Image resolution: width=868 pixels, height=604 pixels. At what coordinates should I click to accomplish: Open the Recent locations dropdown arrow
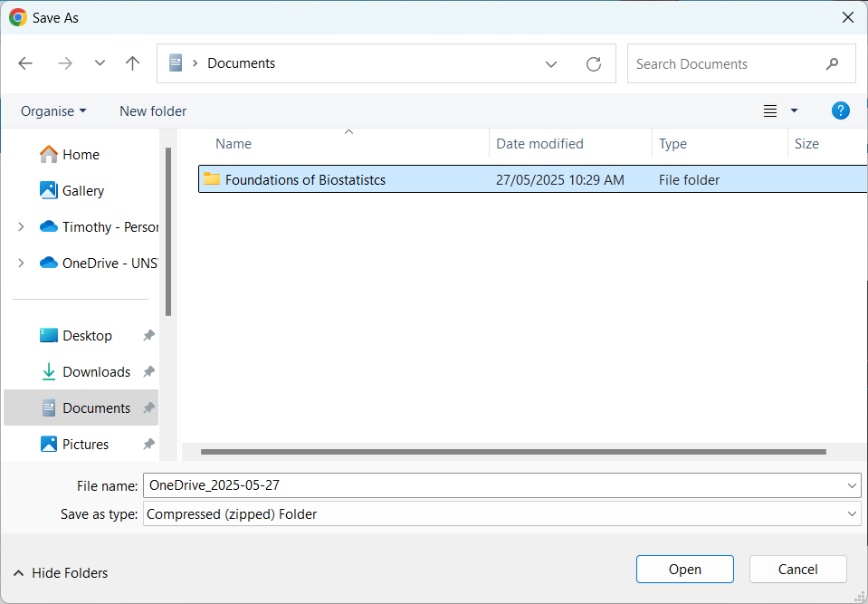pyautogui.click(x=100, y=63)
